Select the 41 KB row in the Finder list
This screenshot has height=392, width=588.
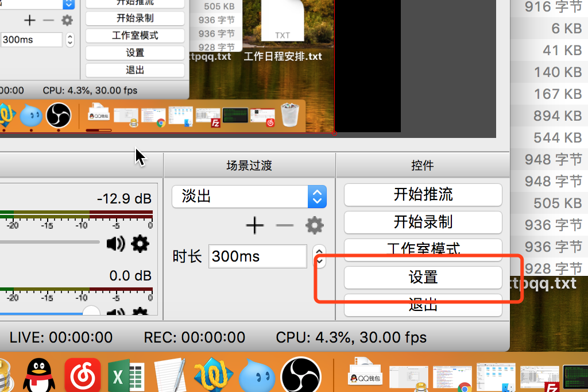click(549, 51)
